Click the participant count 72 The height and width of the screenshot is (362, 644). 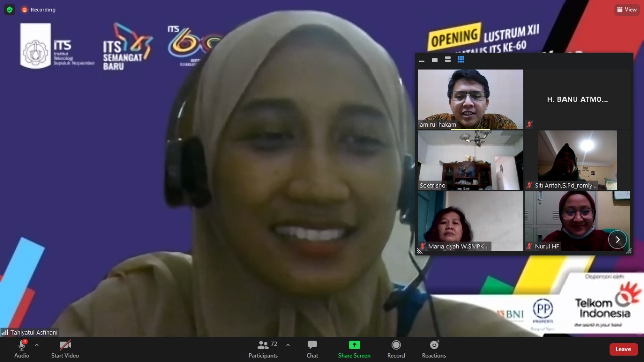pos(274,344)
